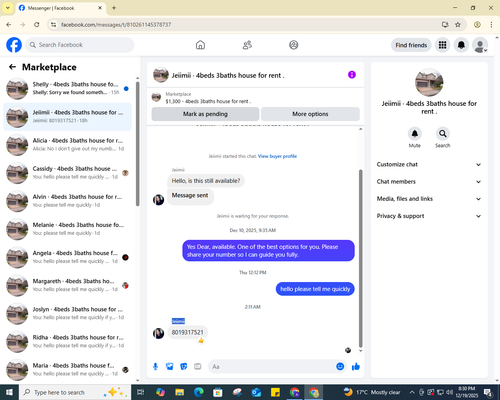Open Cassidy's conversation in the list
The width and height of the screenshot is (500, 400).
pyautogui.click(x=67, y=173)
